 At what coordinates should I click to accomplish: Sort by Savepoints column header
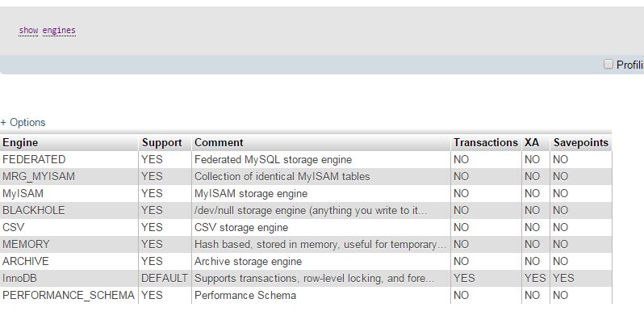pos(581,143)
